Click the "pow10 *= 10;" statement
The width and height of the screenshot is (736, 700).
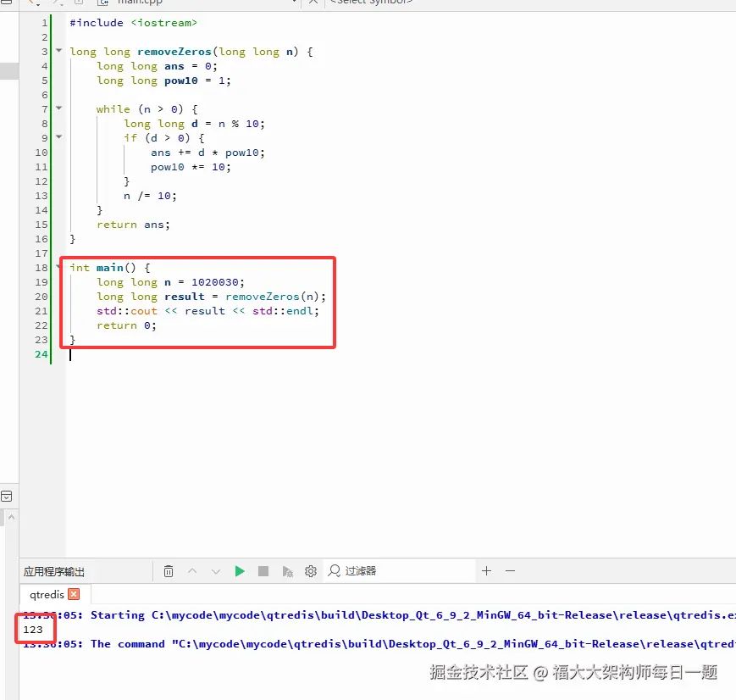tap(191, 167)
